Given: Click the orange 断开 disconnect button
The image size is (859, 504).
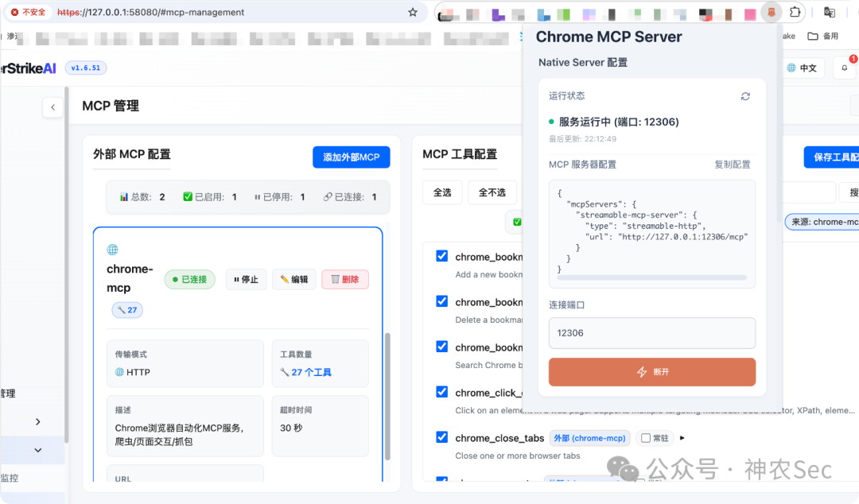Looking at the screenshot, I should pyautogui.click(x=652, y=372).
